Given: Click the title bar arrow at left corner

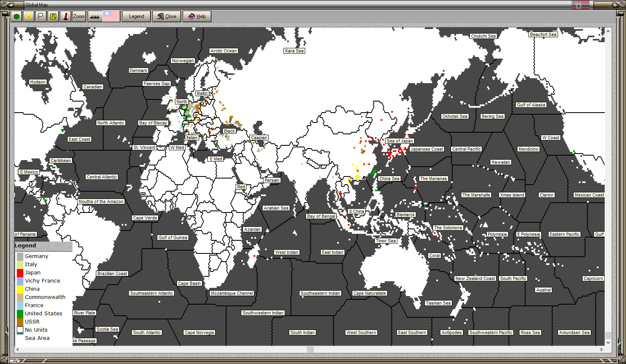Looking at the screenshot, I should point(11,5).
